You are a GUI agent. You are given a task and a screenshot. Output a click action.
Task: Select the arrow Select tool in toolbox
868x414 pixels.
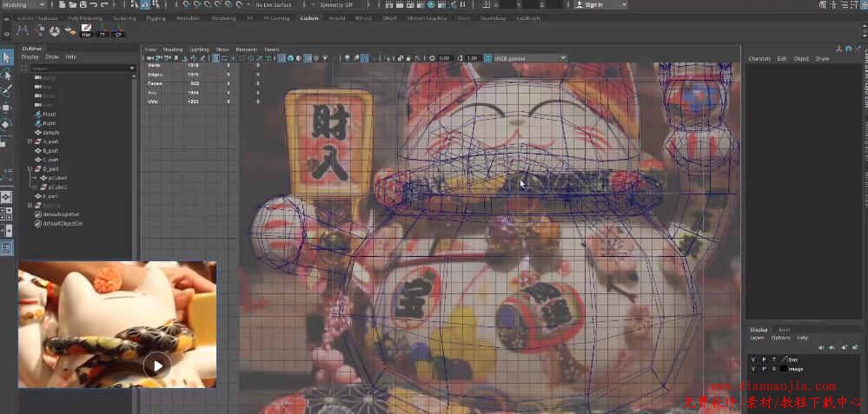tap(7, 57)
